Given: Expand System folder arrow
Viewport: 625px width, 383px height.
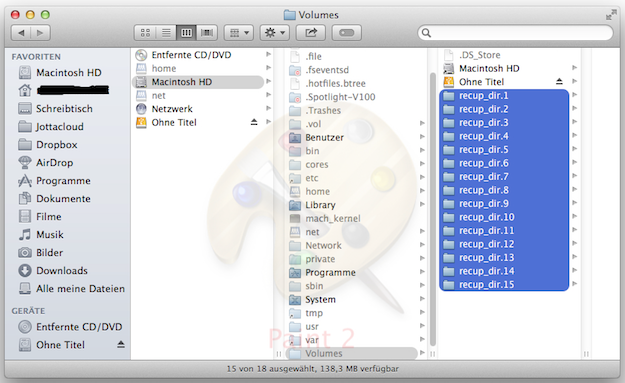Looking at the screenshot, I should click(x=422, y=299).
